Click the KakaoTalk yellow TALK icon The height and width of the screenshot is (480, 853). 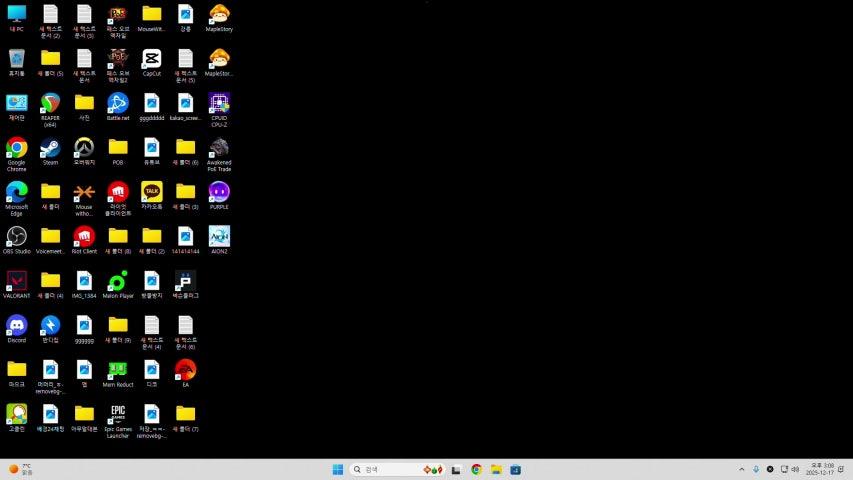point(151,191)
